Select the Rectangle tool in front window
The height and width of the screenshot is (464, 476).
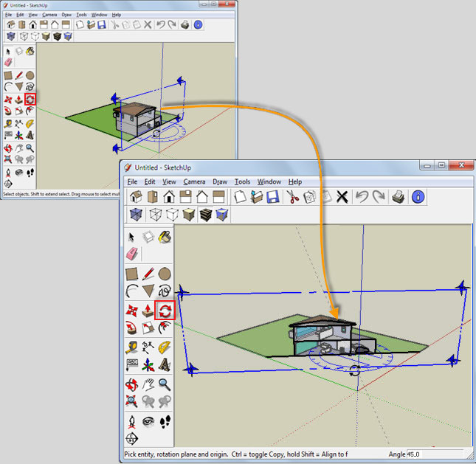click(x=132, y=274)
